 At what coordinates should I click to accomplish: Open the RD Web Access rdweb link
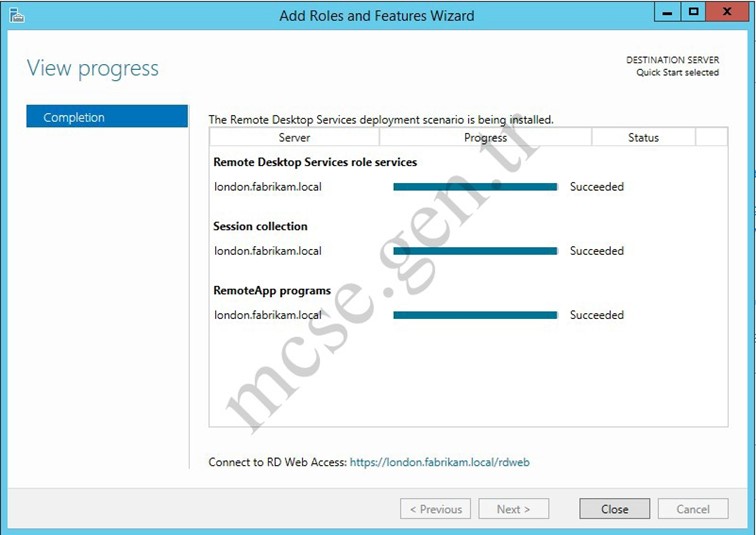point(440,462)
